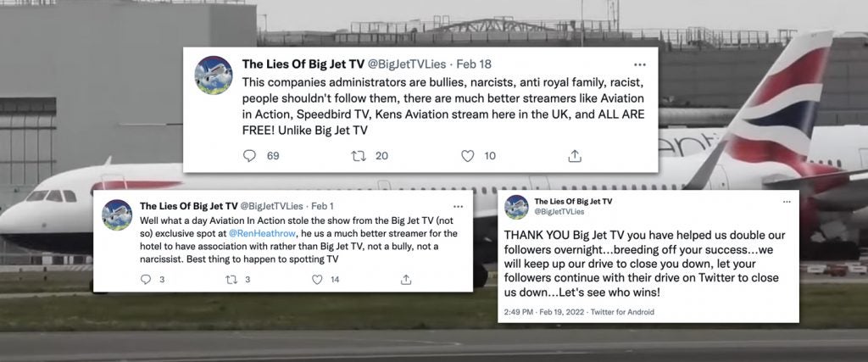Click the THANK YOU tweet profile avatar

(x=516, y=207)
